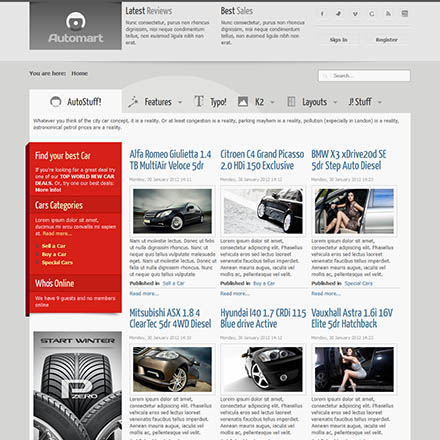Viewport: 440px width, 440px height.
Task: Open the Sell a Car category link
Action: [x=54, y=246]
